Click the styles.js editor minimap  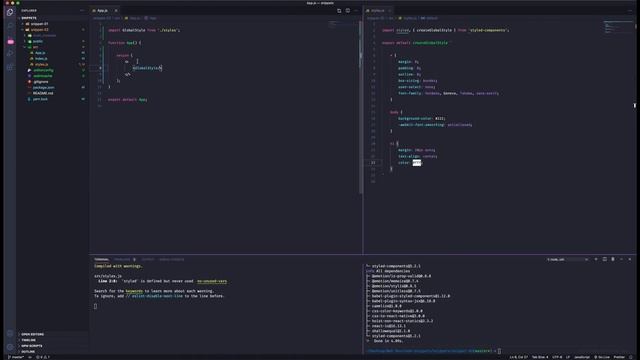618,27
